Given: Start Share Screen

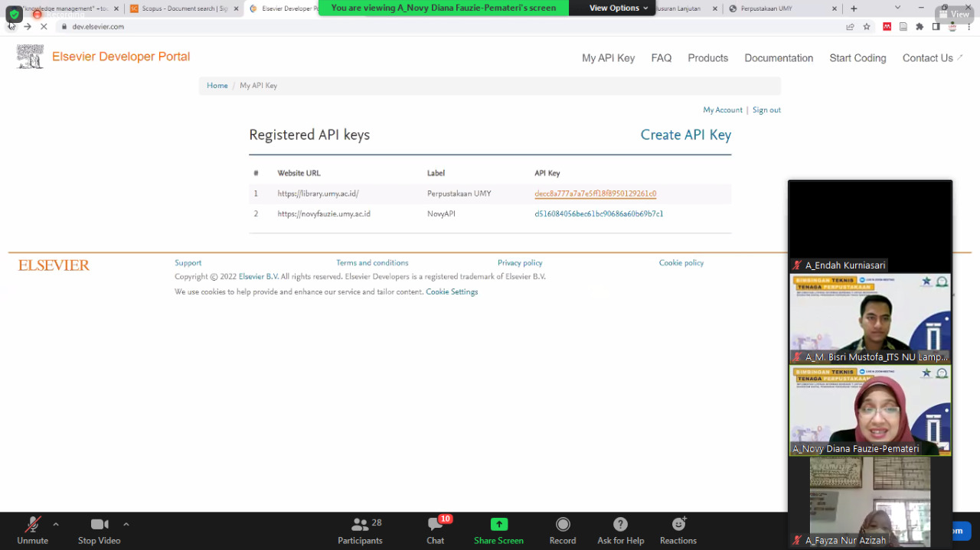Looking at the screenshot, I should [498, 530].
